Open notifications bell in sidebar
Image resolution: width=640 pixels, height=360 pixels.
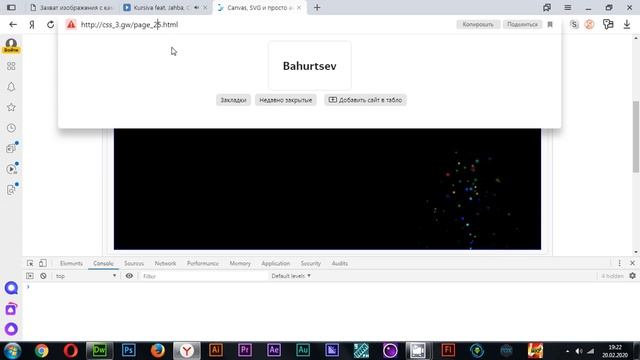pyautogui.click(x=11, y=87)
